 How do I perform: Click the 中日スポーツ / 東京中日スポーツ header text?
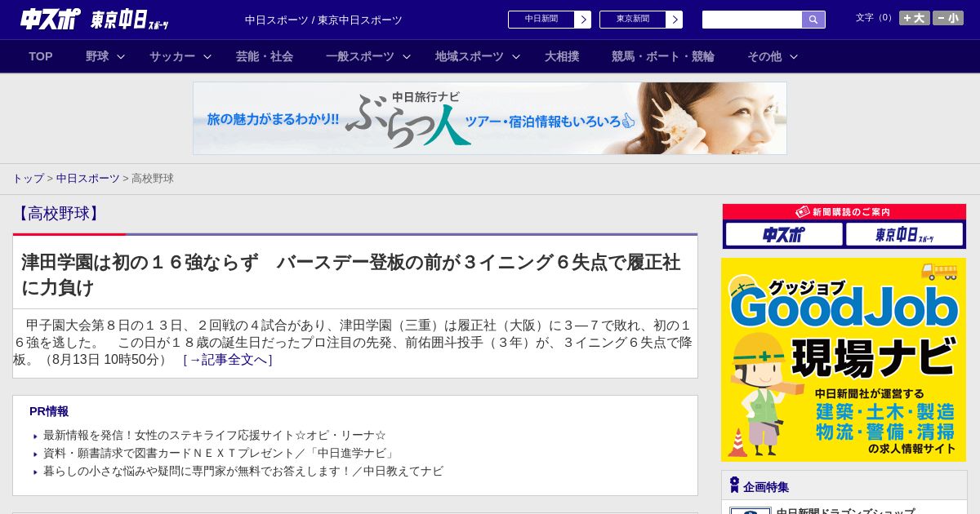pyautogui.click(x=323, y=20)
